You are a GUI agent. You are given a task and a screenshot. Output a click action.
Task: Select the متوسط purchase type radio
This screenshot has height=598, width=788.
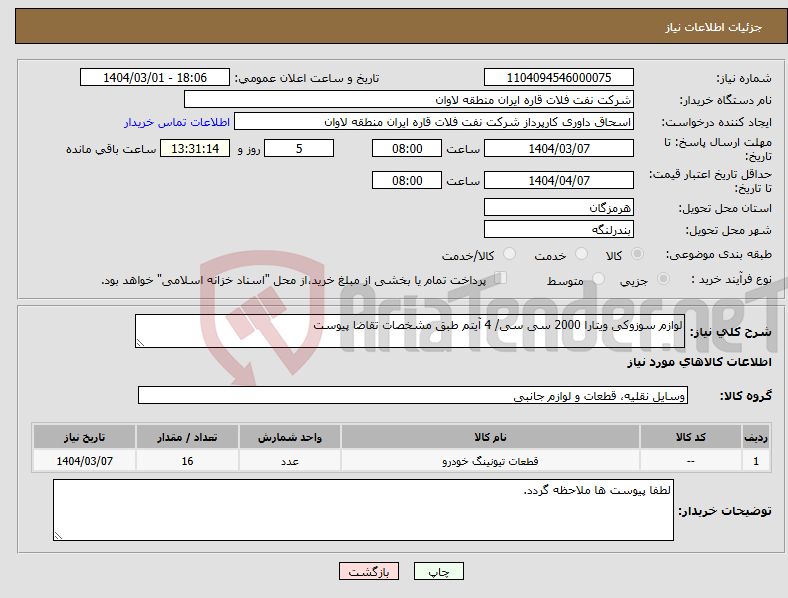point(598,279)
